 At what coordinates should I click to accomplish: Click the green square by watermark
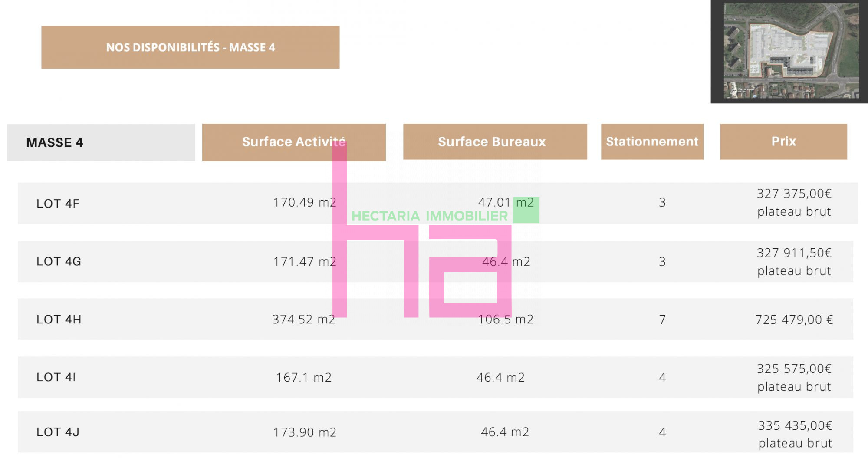point(526,210)
